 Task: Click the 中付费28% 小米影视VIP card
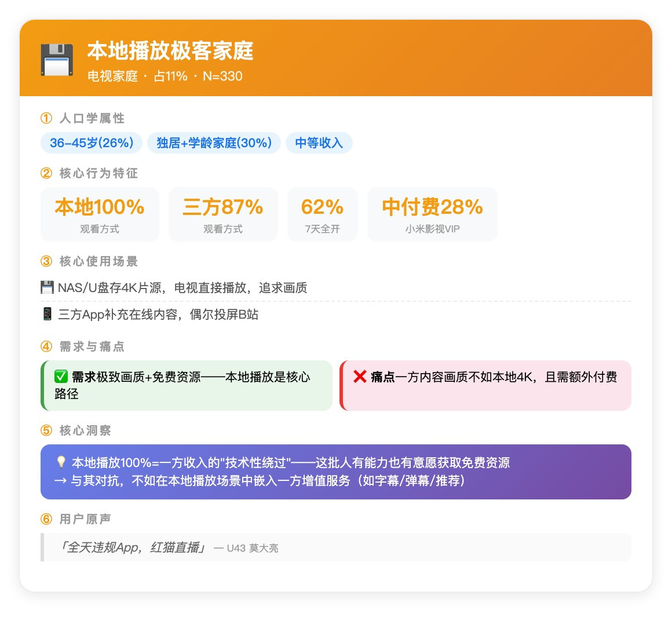coord(432,214)
